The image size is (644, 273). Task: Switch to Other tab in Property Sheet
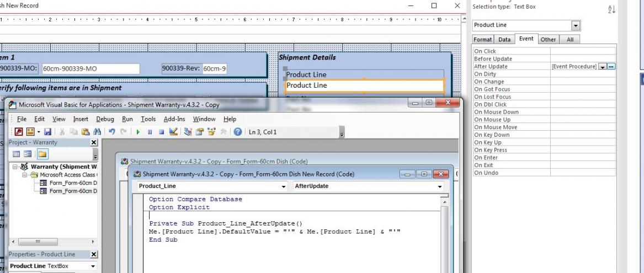[x=548, y=39]
